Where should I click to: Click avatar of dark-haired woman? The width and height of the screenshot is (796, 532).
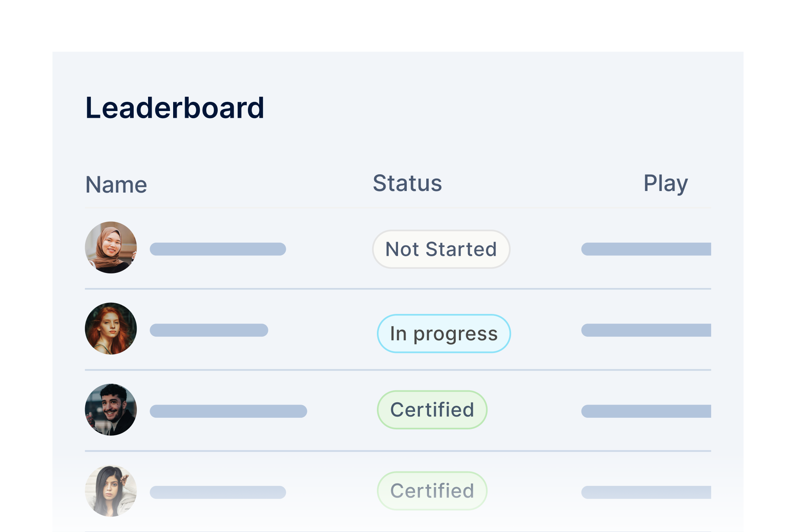[x=111, y=491]
